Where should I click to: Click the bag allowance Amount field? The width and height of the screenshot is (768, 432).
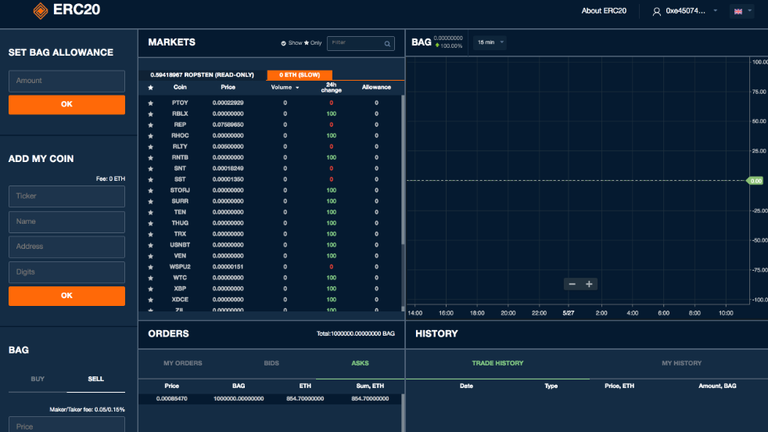pyautogui.click(x=67, y=81)
